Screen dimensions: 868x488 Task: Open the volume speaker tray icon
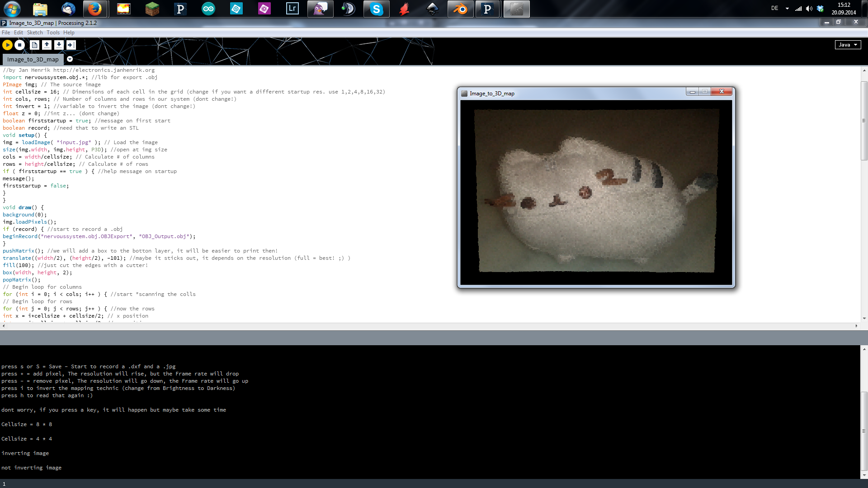coord(809,9)
